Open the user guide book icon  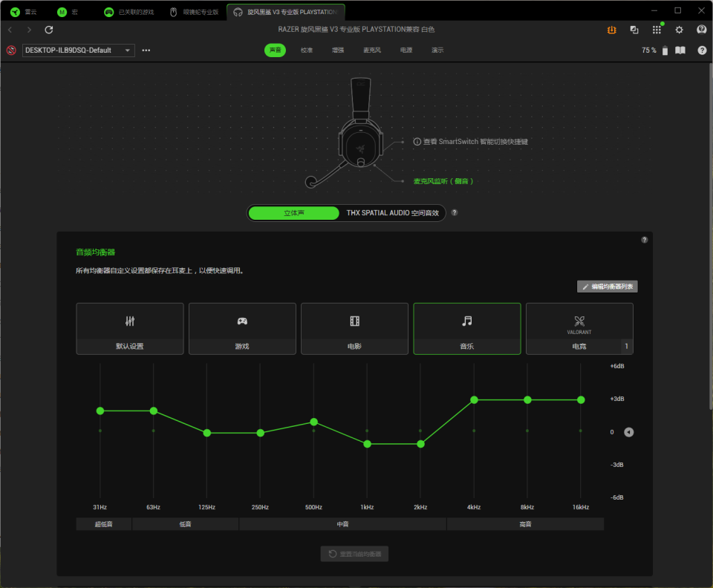coord(680,50)
